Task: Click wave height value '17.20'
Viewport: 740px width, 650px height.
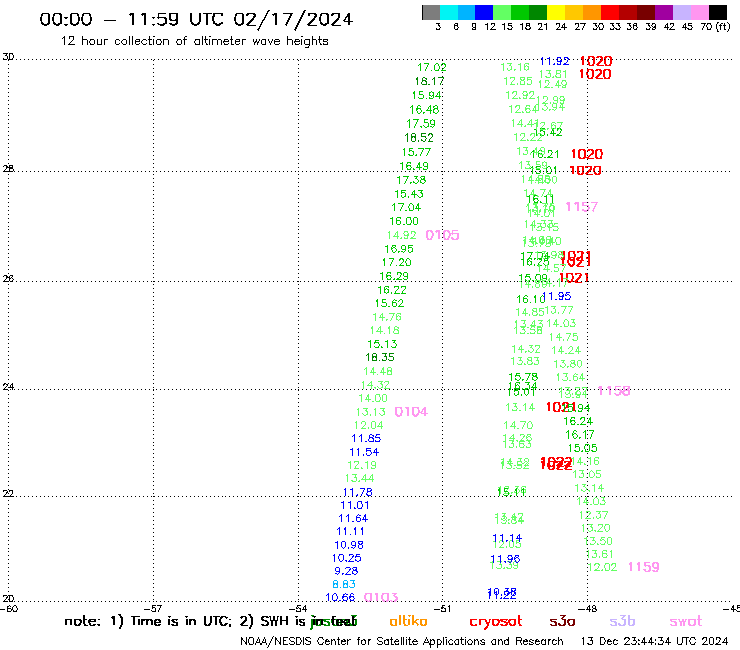Action: click(x=396, y=262)
